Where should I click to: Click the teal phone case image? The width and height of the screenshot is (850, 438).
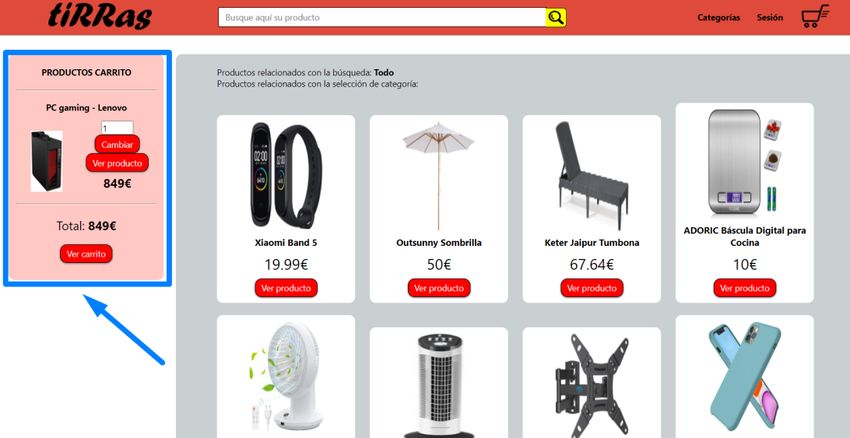(745, 377)
